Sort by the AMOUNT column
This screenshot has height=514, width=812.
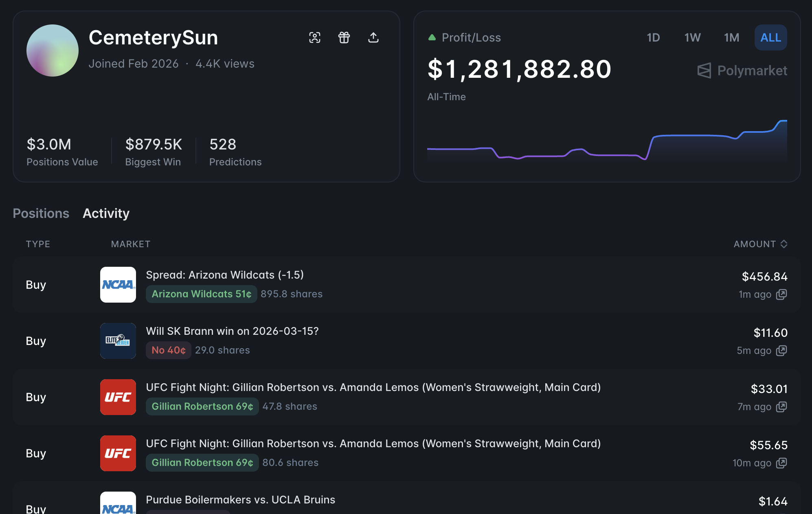coord(760,244)
